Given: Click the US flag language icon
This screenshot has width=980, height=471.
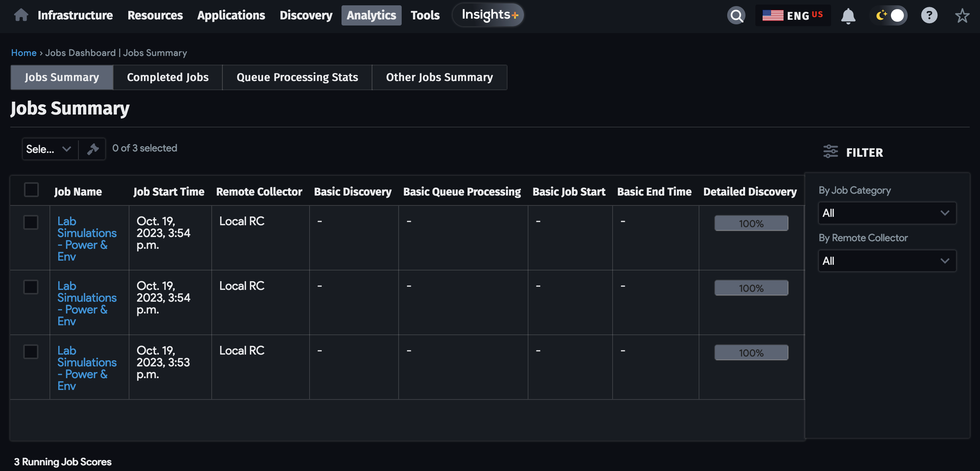Looking at the screenshot, I should click(x=773, y=16).
